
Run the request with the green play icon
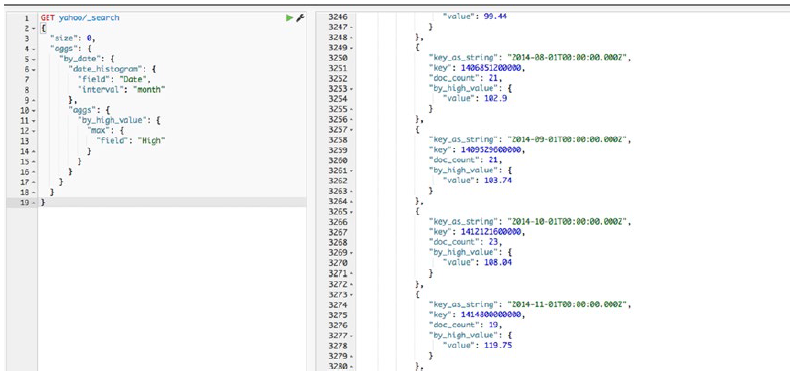point(289,18)
